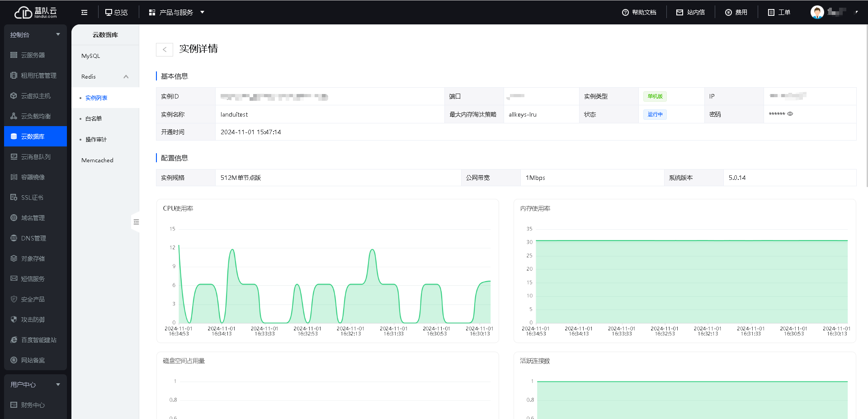Click the user avatar in the header
868x419 pixels.
pos(817,12)
